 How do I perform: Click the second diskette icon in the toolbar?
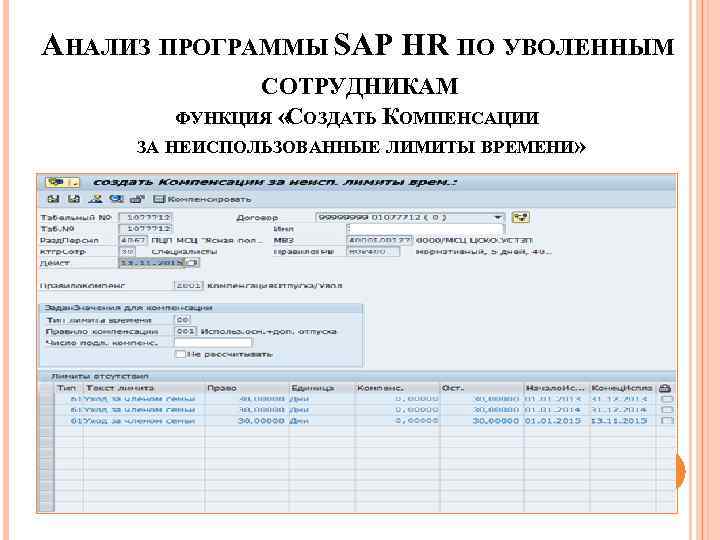74,199
